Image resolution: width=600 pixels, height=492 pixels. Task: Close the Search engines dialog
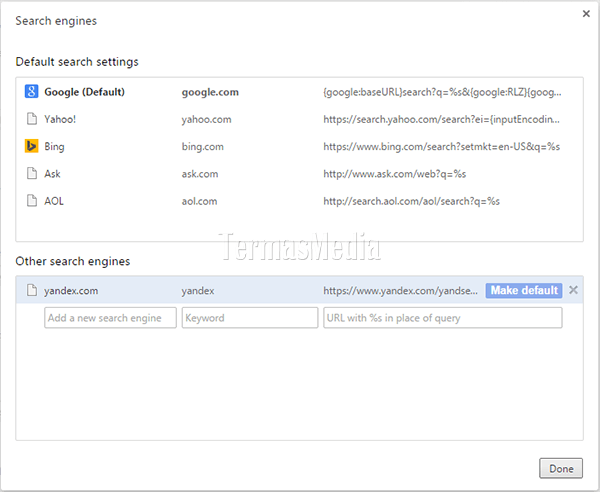click(x=586, y=14)
